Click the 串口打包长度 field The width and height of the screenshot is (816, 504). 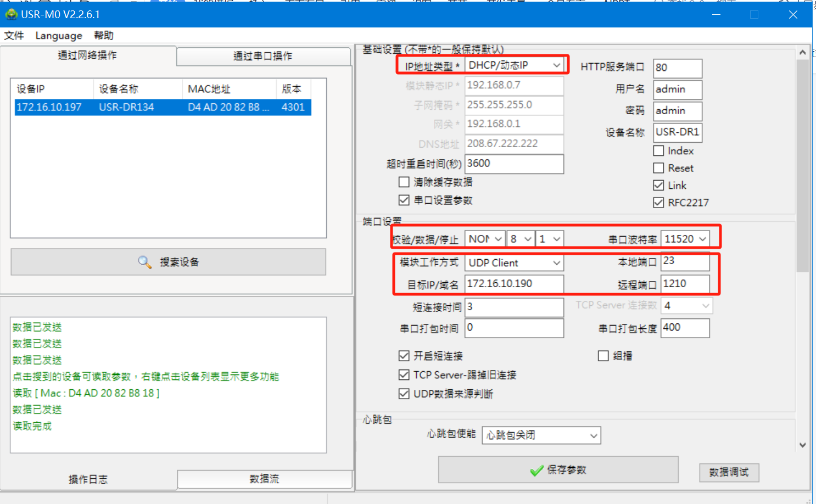[685, 328]
